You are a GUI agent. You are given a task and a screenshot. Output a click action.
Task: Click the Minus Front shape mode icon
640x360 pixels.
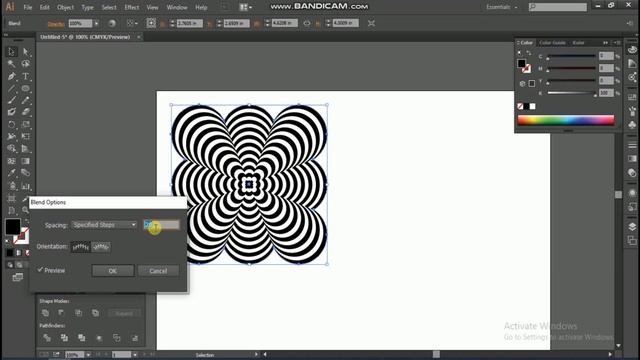point(61,313)
